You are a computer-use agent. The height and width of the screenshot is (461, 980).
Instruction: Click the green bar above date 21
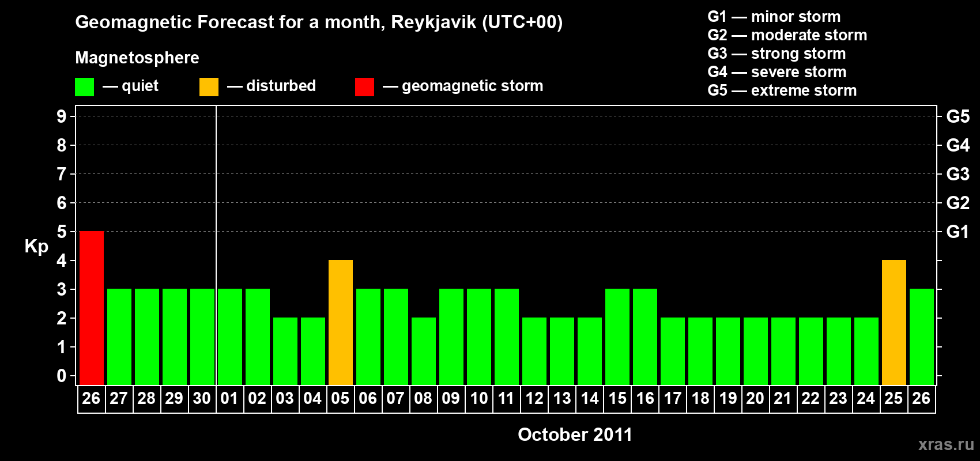point(783,351)
